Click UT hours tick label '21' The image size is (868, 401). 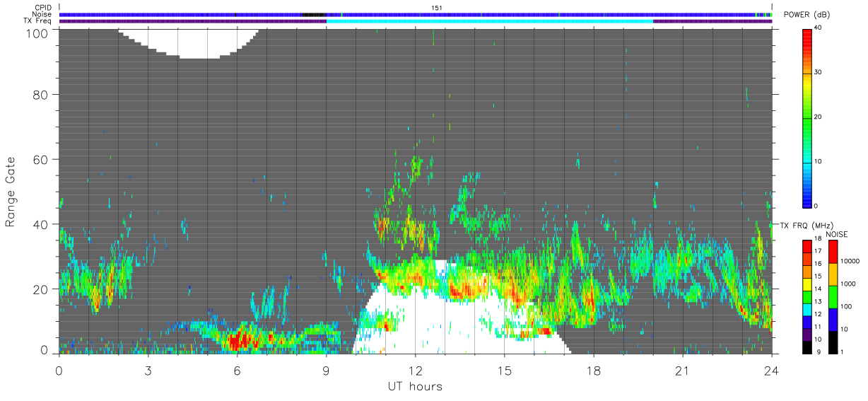pyautogui.click(x=682, y=371)
